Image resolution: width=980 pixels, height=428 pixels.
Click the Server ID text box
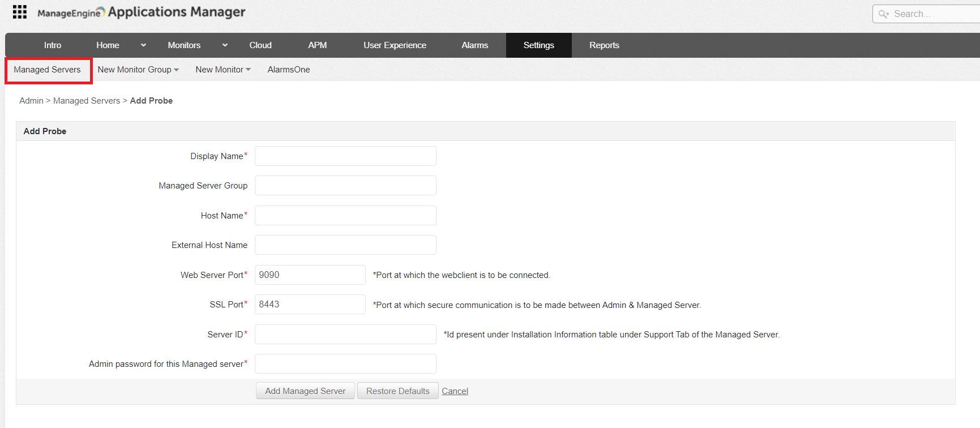[345, 335]
